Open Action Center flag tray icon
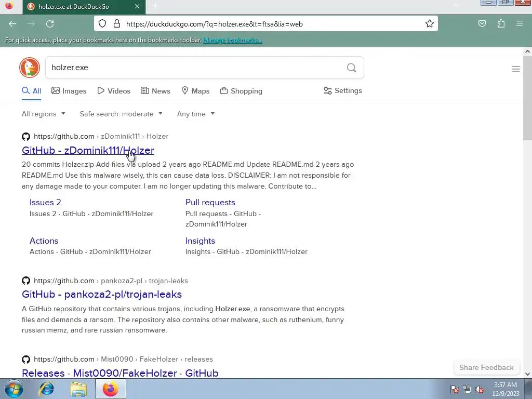This screenshot has width=532, height=399. [455, 389]
